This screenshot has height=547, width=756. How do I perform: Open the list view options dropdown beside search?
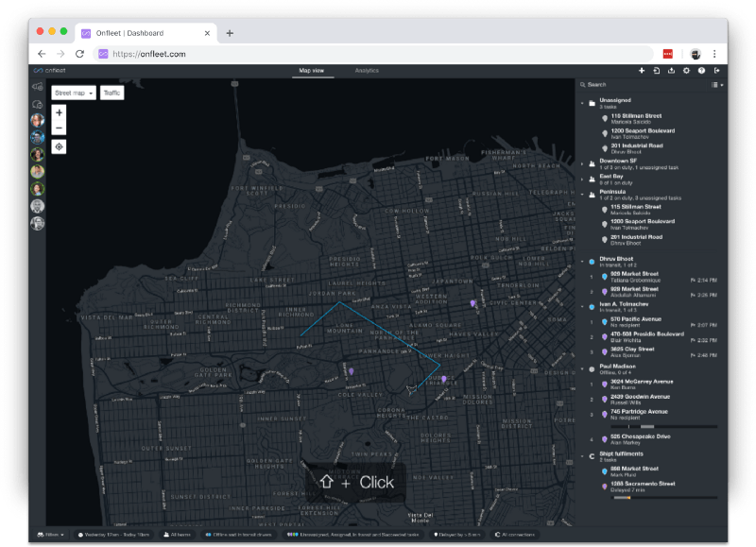pos(717,85)
